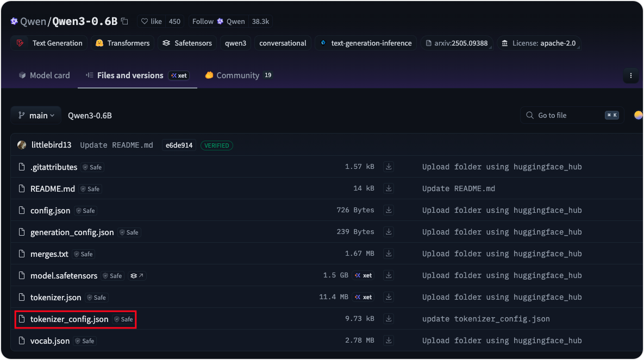This screenshot has height=360, width=644.
Task: Open the vocab.json file
Action: pos(50,341)
